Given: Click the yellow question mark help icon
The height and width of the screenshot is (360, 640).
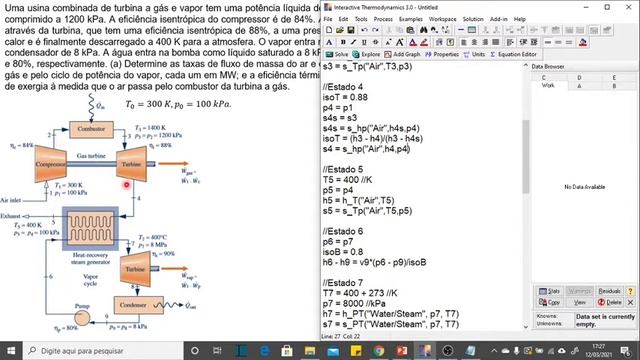Looking at the screenshot, I should point(630,291).
